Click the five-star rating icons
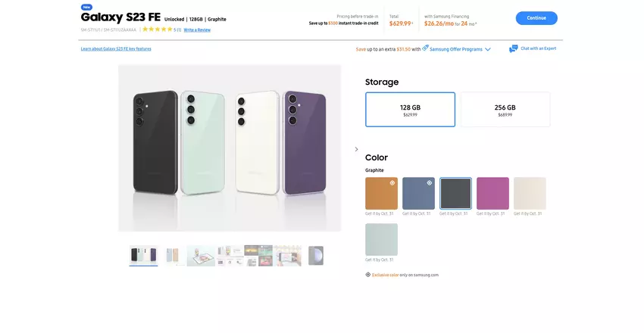Viewport: 644px width, 333px height. [x=158, y=30]
